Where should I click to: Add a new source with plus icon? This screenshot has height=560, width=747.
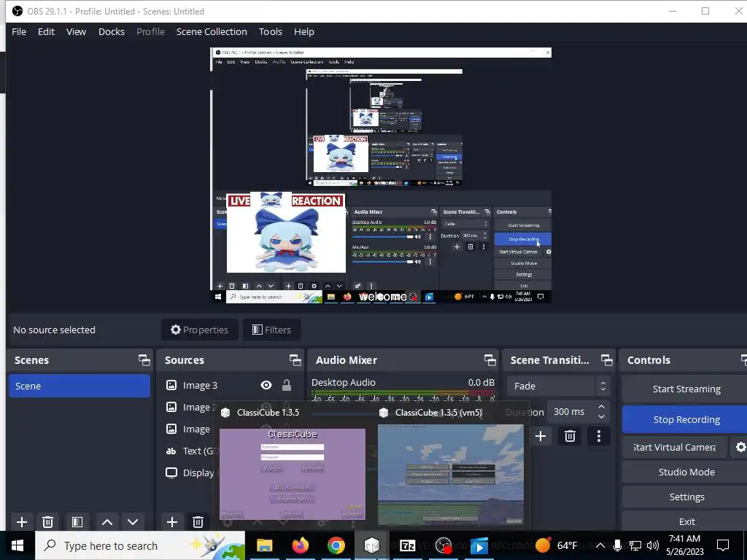point(172,522)
